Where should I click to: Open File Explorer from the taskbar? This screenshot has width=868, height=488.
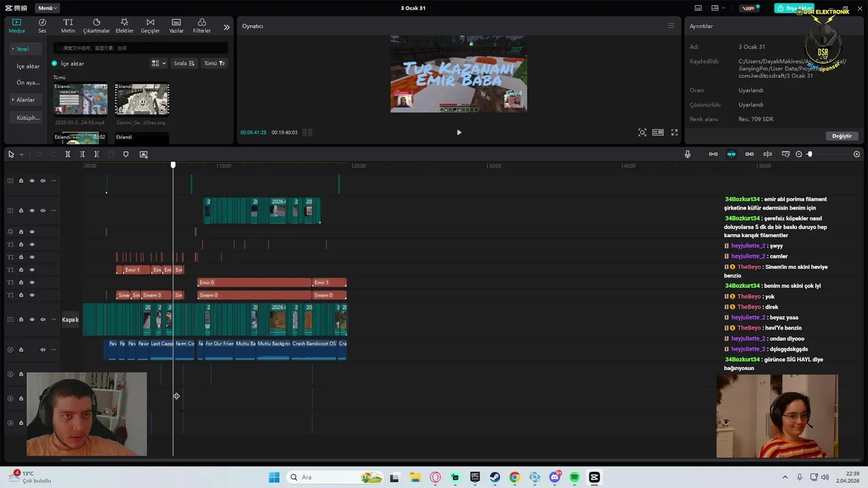click(415, 477)
